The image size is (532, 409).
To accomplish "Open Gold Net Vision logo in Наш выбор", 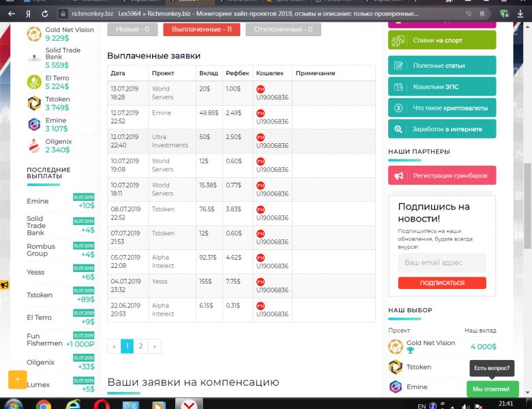I will [x=396, y=346].
